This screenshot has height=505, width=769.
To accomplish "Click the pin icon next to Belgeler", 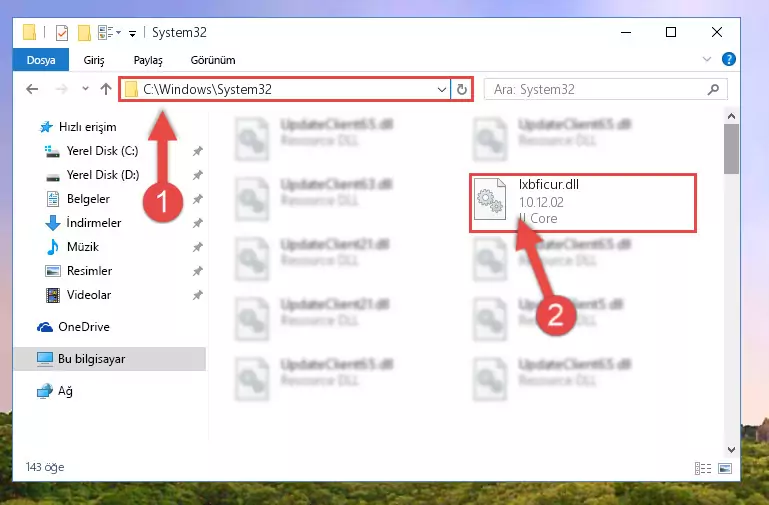I will [198, 199].
